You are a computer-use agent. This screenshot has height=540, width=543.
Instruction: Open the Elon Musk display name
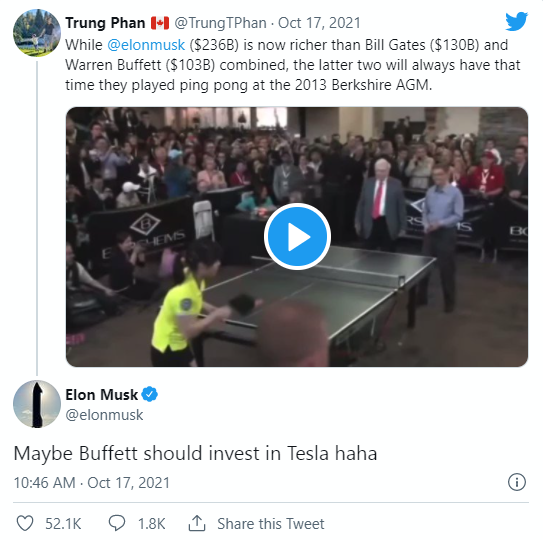(101, 395)
